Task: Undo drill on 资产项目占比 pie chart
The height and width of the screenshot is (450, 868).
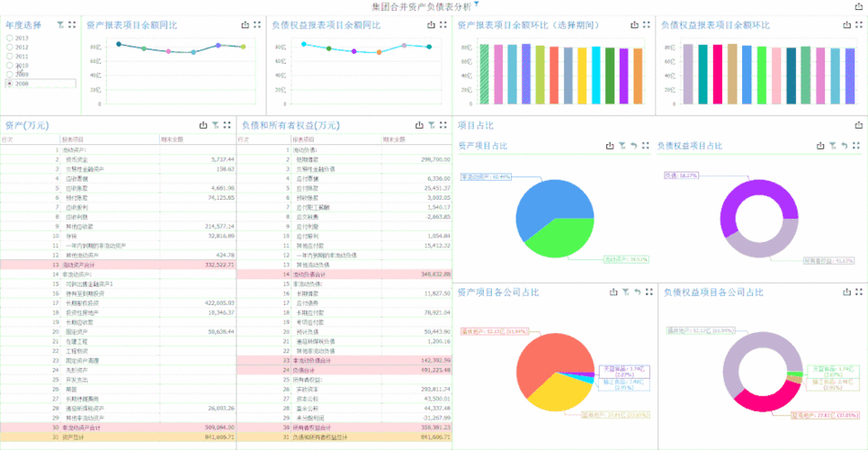Action: (634, 145)
